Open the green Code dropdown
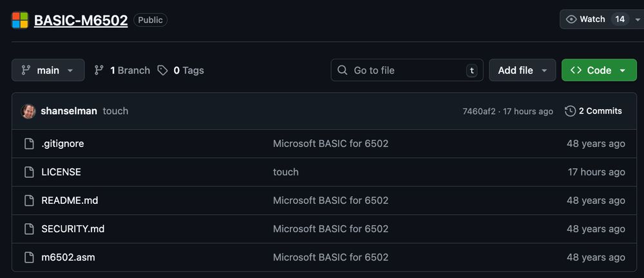The image size is (644, 278). pyautogui.click(x=599, y=70)
